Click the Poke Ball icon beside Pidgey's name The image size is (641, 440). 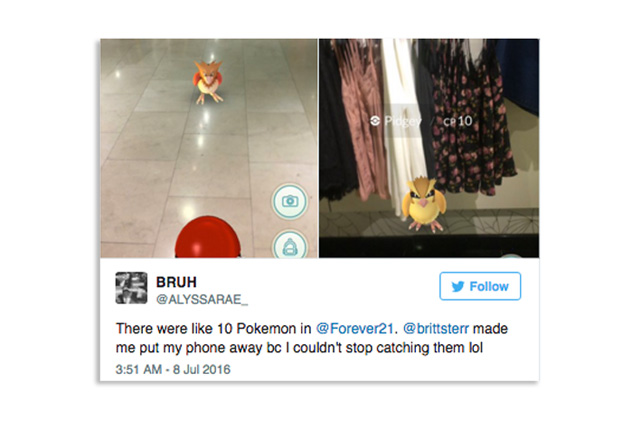pyautogui.click(x=375, y=121)
